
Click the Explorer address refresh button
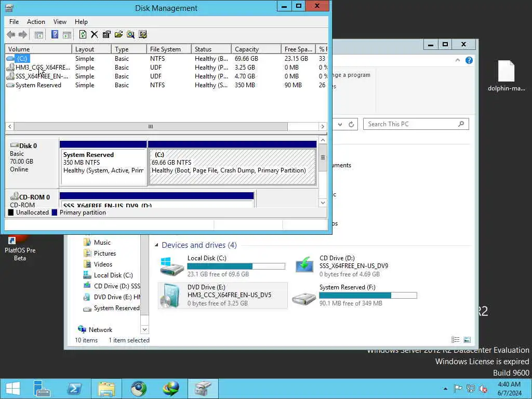351,124
